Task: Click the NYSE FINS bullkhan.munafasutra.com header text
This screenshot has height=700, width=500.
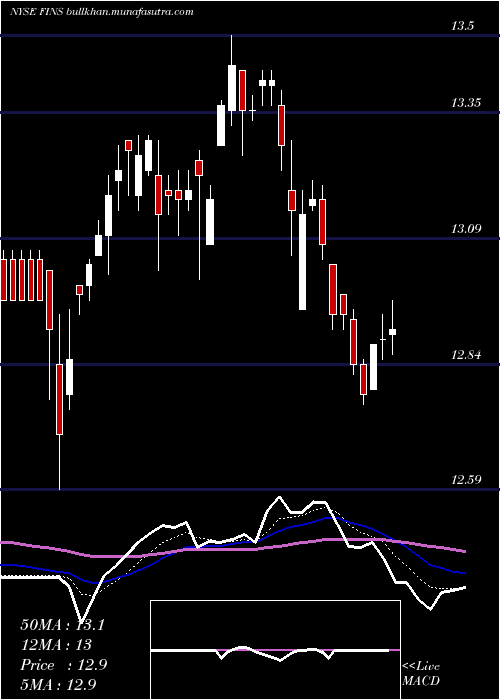Action: 101,12
